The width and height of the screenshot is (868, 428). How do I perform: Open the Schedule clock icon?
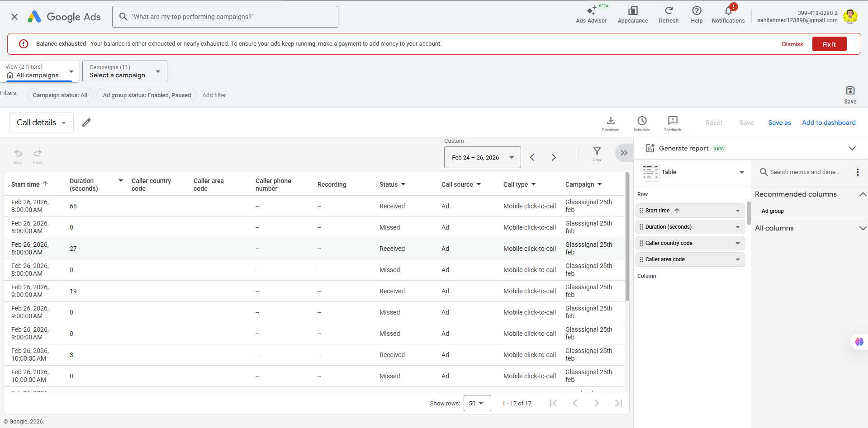tap(641, 121)
